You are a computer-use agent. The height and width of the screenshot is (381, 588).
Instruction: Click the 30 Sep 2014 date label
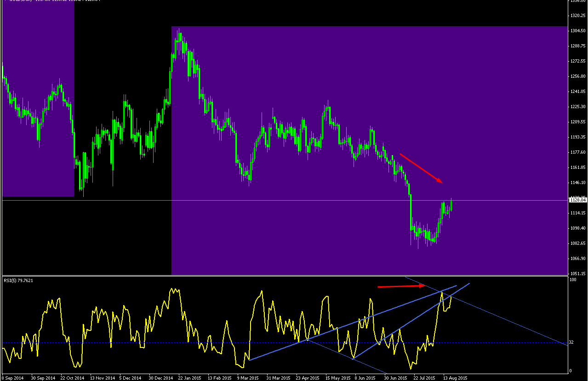point(43,378)
